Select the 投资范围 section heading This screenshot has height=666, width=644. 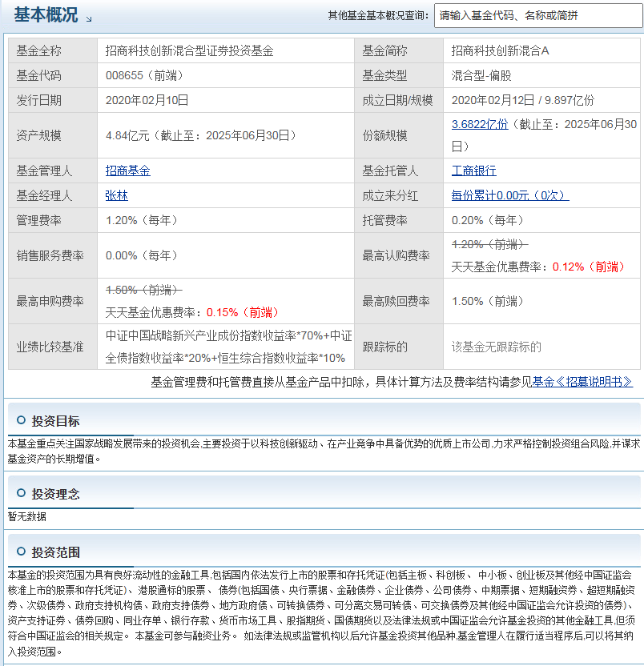pyautogui.click(x=55, y=552)
